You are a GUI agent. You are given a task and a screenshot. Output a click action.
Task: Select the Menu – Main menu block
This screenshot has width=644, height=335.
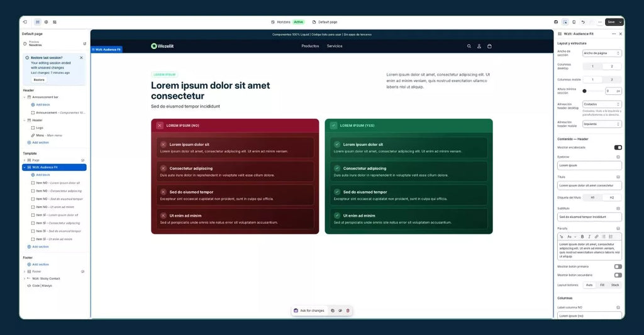click(47, 135)
